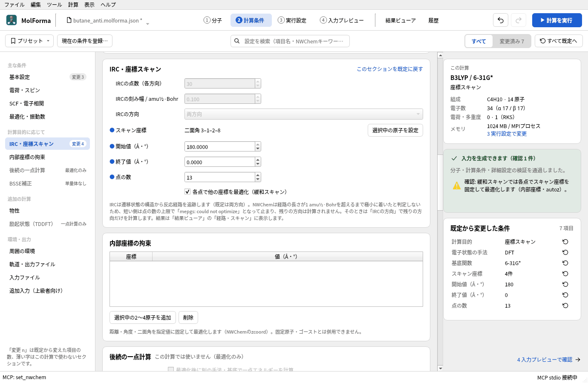
Task: Click このセクションを既定に戻す link
Action: click(x=390, y=69)
